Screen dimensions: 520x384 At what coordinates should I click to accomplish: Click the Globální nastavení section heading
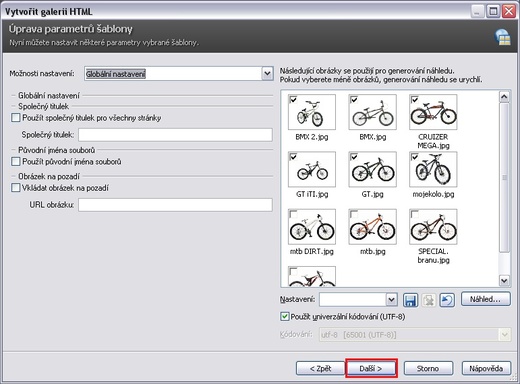pyautogui.click(x=49, y=96)
